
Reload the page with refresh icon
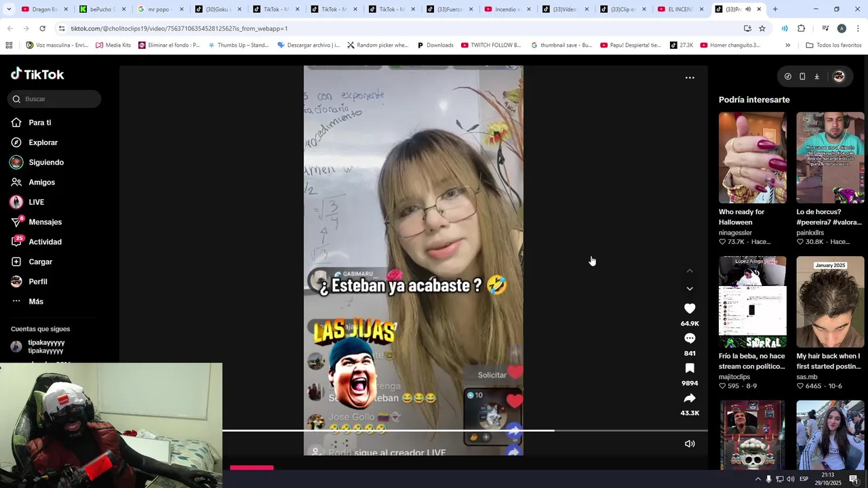[x=42, y=28]
